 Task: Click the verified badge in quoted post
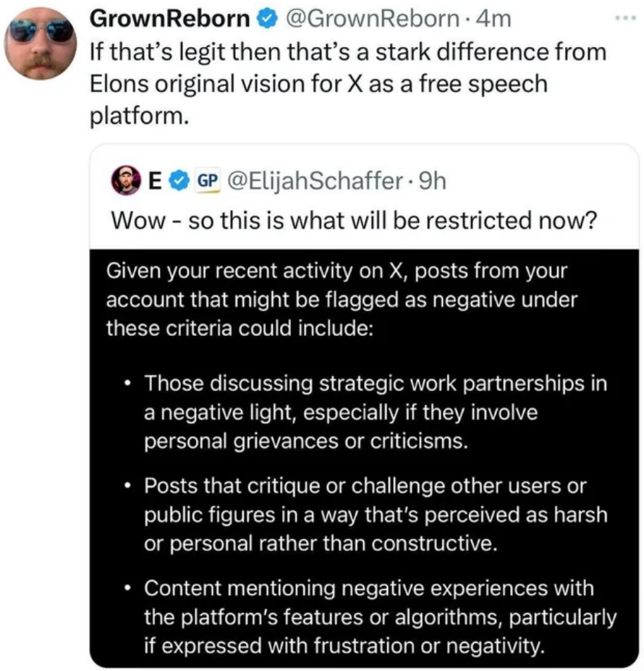click(177, 181)
